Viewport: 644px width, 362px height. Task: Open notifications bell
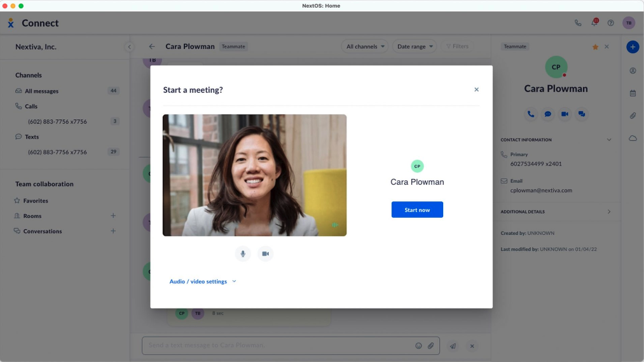(594, 23)
